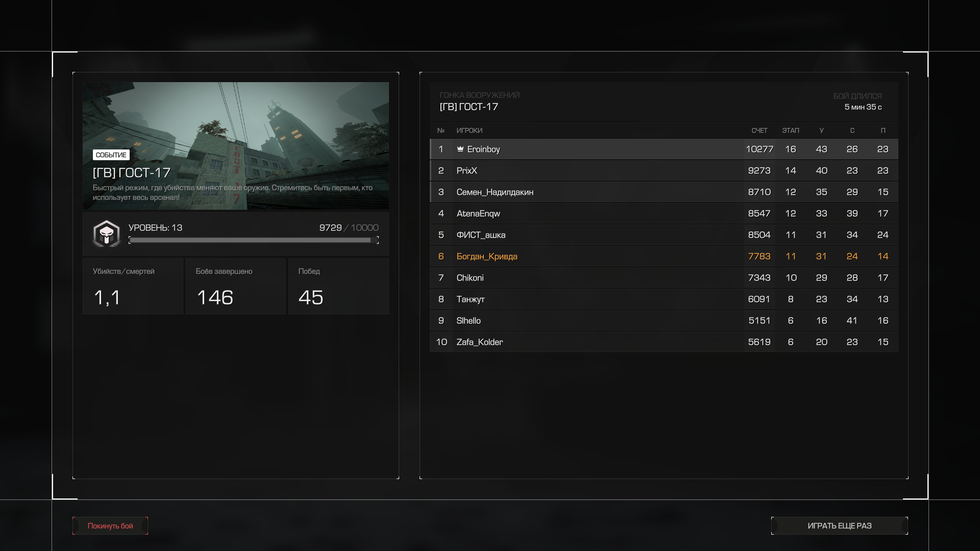The height and width of the screenshot is (551, 980).
Task: Click score 10277 of Eroinboy
Action: (759, 149)
